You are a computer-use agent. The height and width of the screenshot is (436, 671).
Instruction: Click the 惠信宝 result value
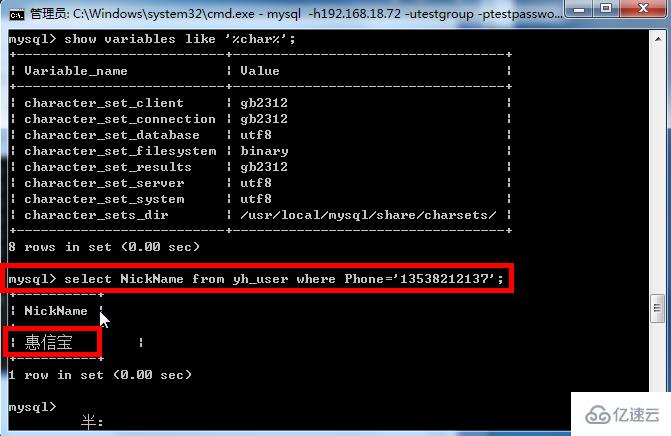click(x=48, y=342)
